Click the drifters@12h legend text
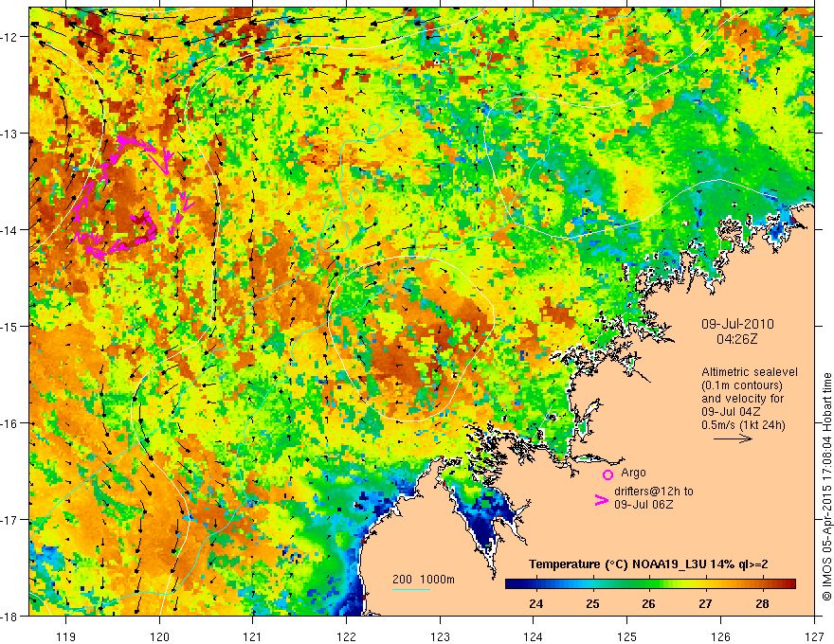The image size is (834, 644). (x=654, y=492)
